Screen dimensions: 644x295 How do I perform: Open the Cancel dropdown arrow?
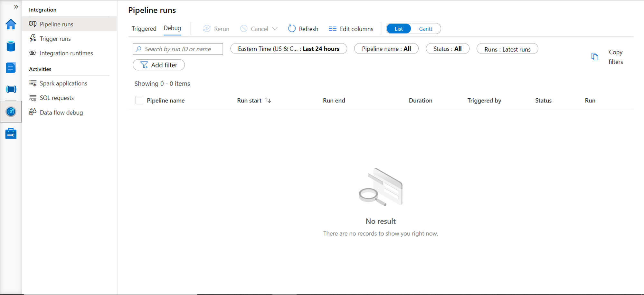tap(275, 29)
